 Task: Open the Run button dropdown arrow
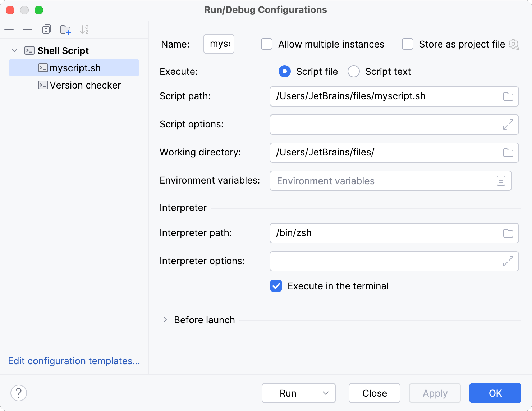[x=326, y=393]
